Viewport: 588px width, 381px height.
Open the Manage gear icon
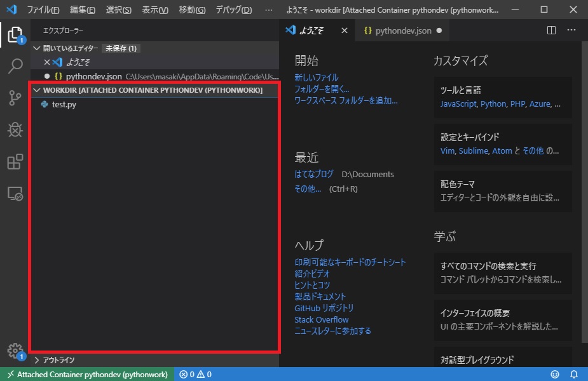pos(15,350)
